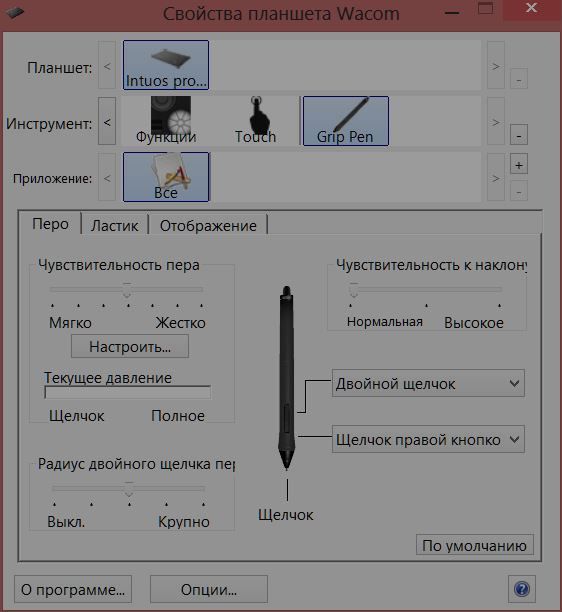This screenshot has height=612, width=562.
Task: Adjust Чувствительность к наклону slider
Action: [x=354, y=290]
